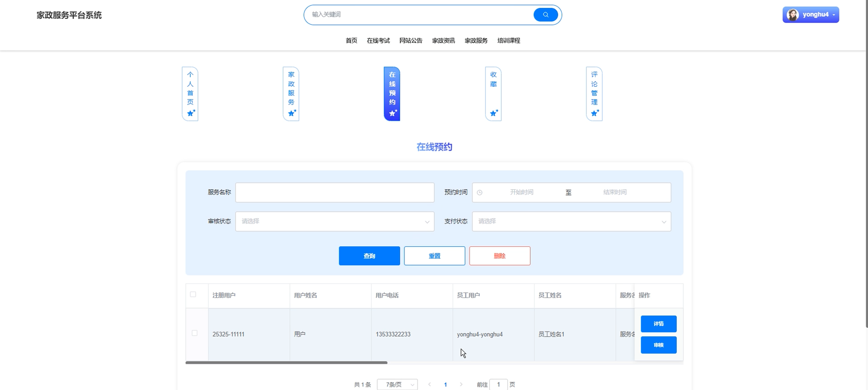Go to the 网站公告 navigation item
The width and height of the screenshot is (868, 390).
point(410,40)
